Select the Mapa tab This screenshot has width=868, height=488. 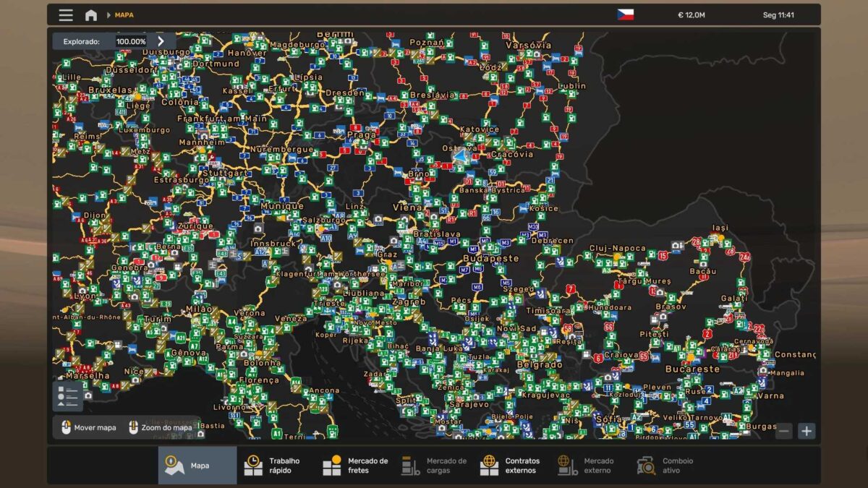coord(197,466)
